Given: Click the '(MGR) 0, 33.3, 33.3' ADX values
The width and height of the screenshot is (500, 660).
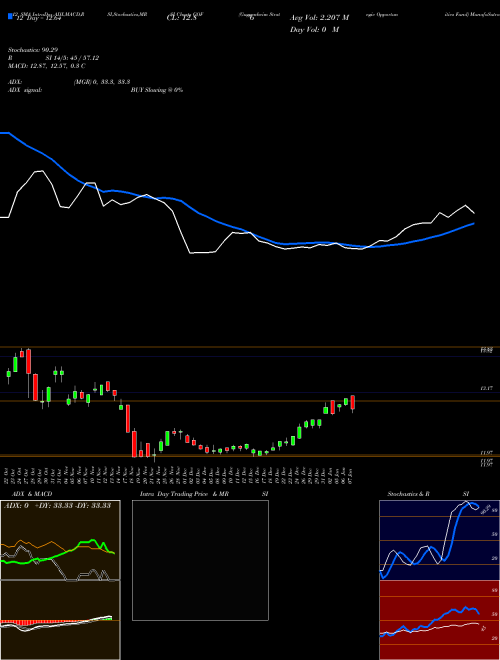Looking at the screenshot, I should point(101,82).
